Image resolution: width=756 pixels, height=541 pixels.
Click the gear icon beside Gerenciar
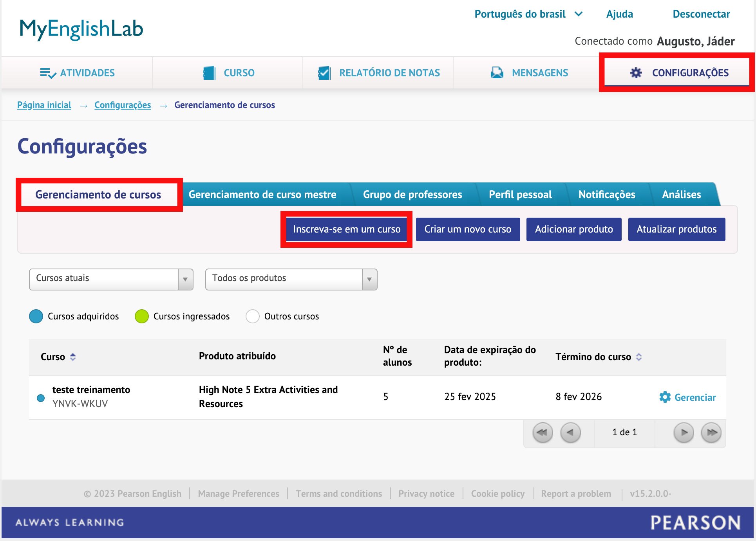[x=665, y=397]
